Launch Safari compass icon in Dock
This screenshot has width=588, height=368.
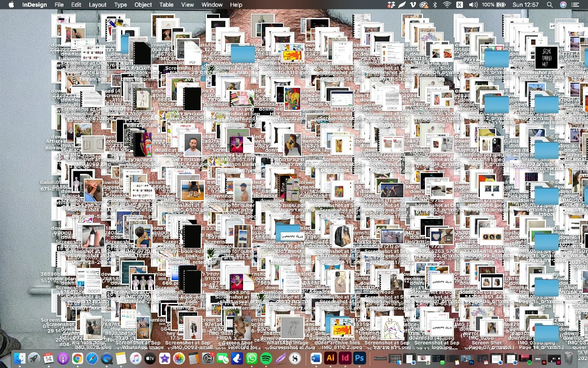[92, 358]
